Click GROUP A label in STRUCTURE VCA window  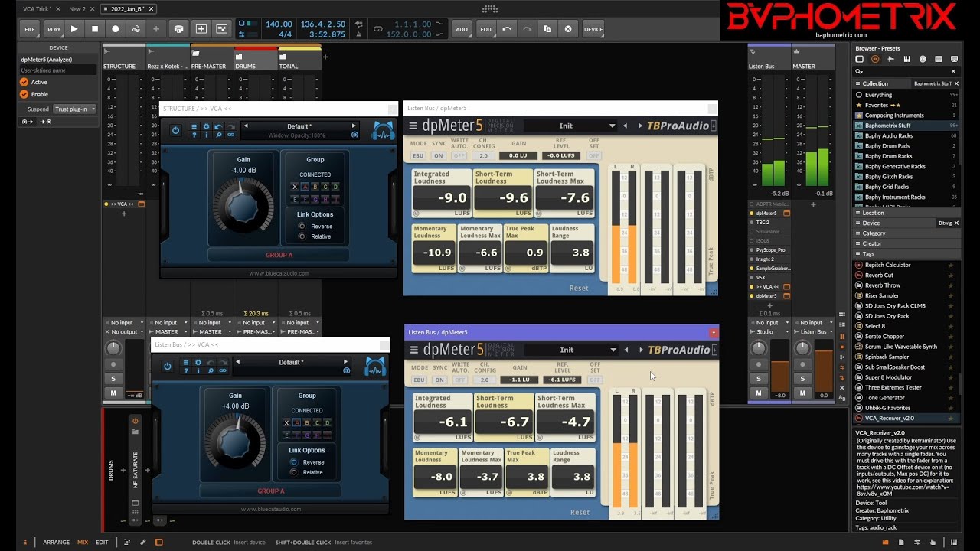coord(279,255)
